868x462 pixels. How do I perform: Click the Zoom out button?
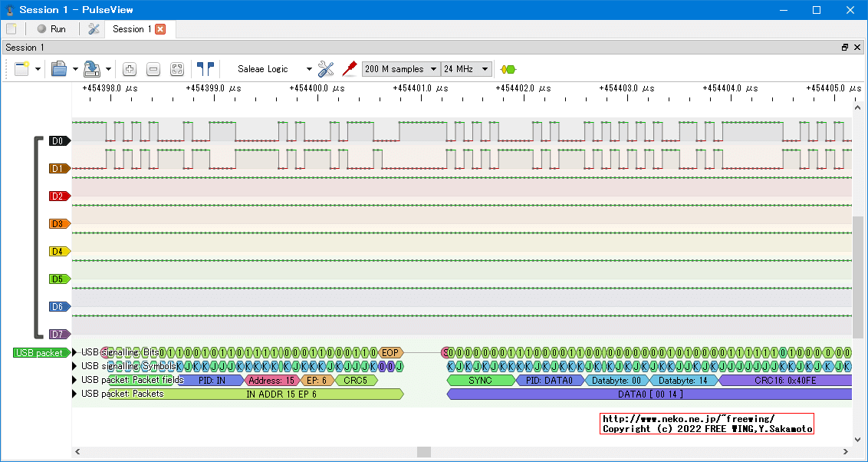(153, 69)
